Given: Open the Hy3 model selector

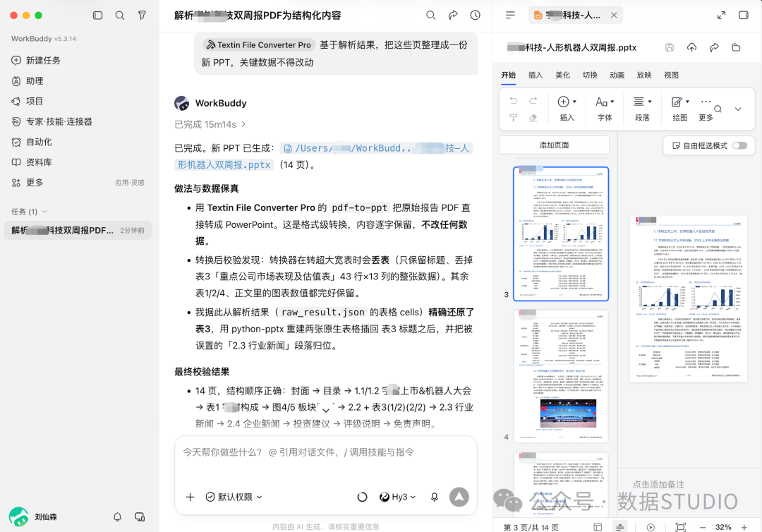Looking at the screenshot, I should (397, 497).
